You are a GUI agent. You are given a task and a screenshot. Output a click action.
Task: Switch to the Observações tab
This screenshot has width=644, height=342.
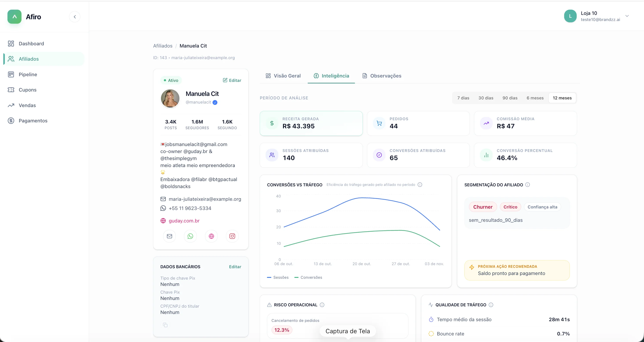(382, 76)
